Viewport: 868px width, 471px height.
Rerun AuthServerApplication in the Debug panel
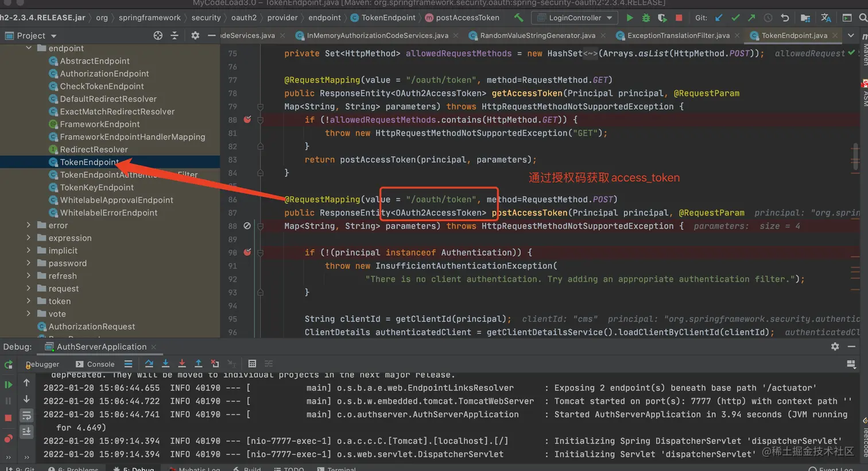9,364
